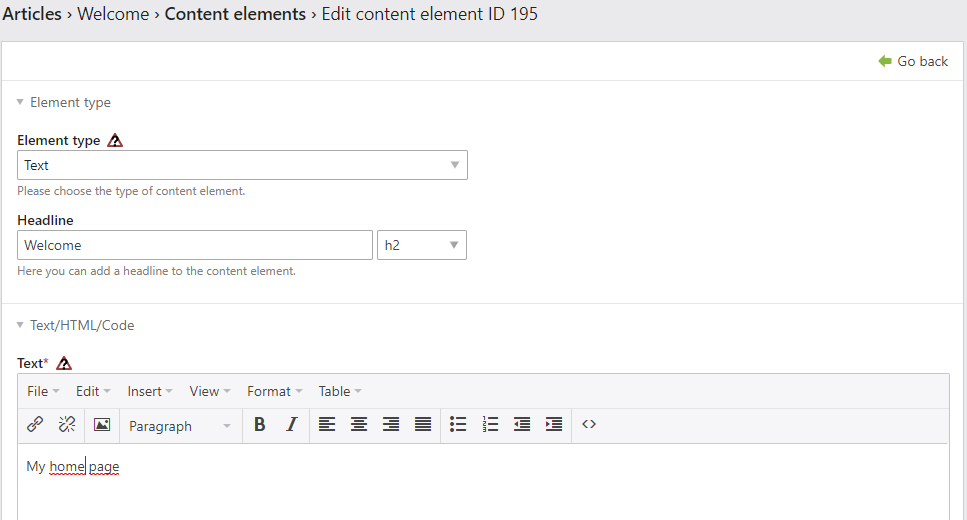This screenshot has height=520, width=967.
Task: Align text left
Action: click(x=327, y=424)
